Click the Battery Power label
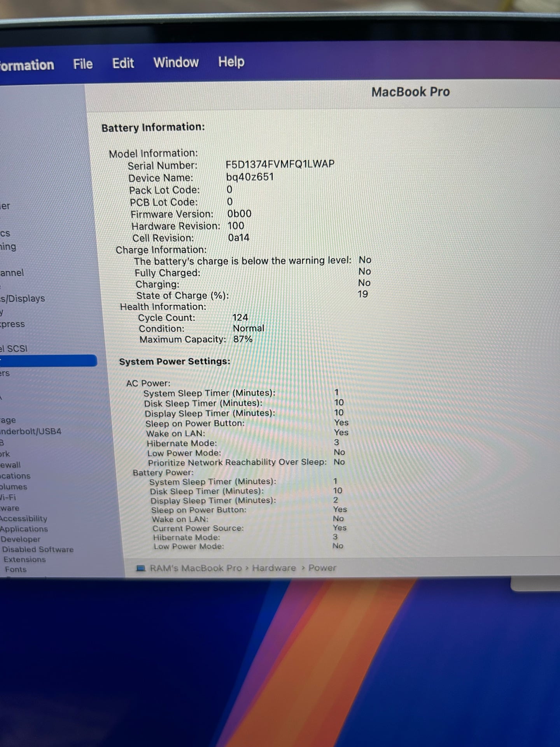The image size is (560, 747). [163, 472]
